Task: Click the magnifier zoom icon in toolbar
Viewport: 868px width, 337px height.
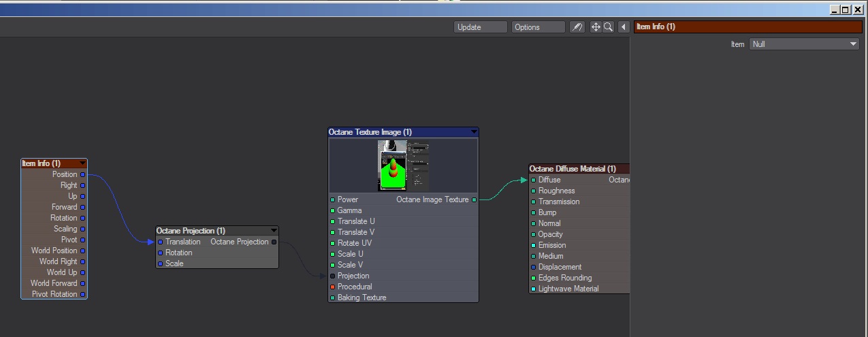Action: tap(608, 27)
